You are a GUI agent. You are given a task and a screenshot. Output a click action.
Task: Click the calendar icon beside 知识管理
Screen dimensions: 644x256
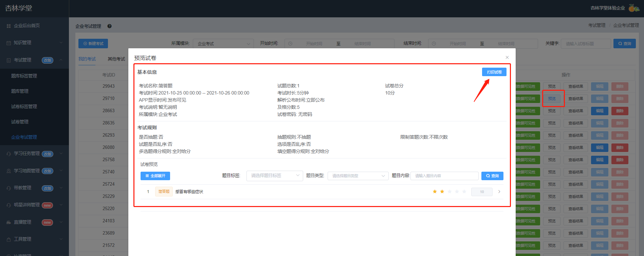(x=9, y=43)
